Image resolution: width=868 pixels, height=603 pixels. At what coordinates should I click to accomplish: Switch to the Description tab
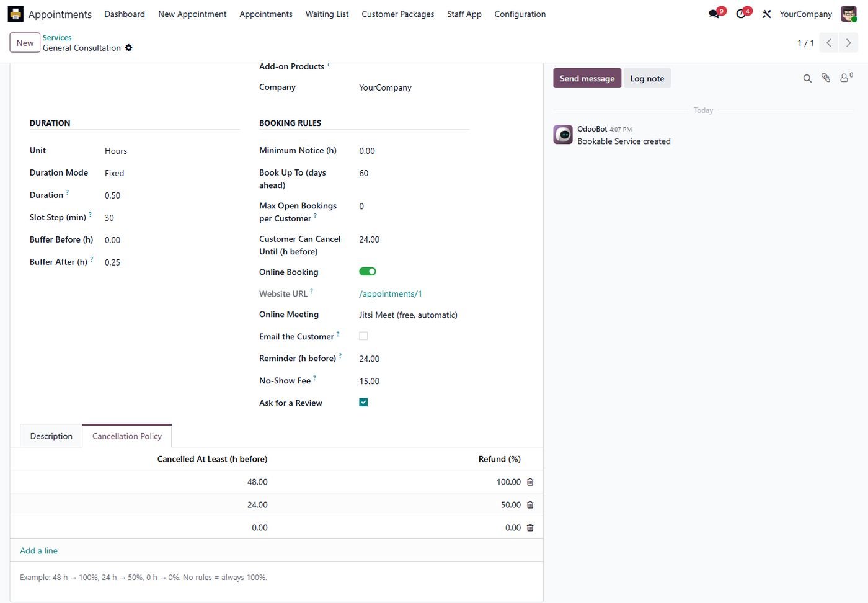pyautogui.click(x=51, y=436)
